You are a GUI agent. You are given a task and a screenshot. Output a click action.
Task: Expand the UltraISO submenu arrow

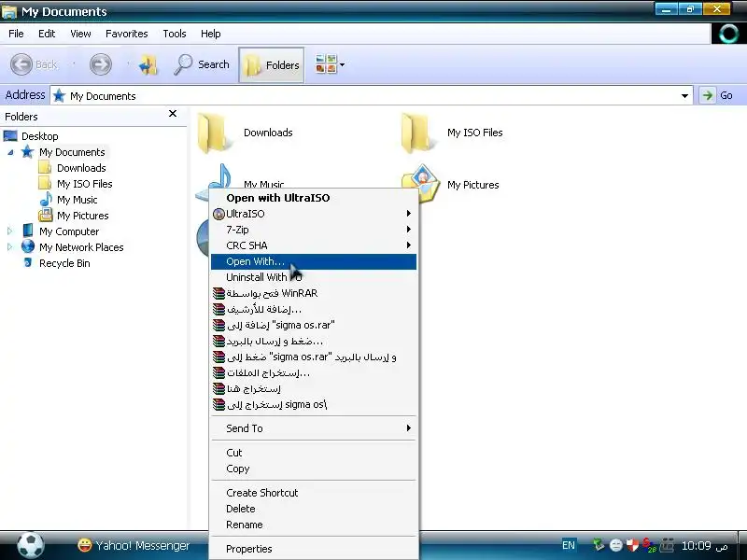(x=408, y=214)
